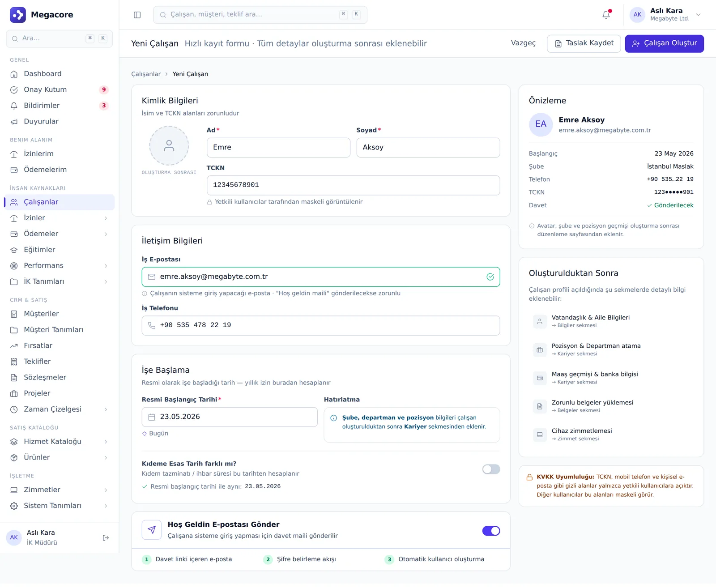The image size is (716, 588).
Task: Click the Zorunlu belgeler yüklemesi icon
Action: [x=540, y=406]
